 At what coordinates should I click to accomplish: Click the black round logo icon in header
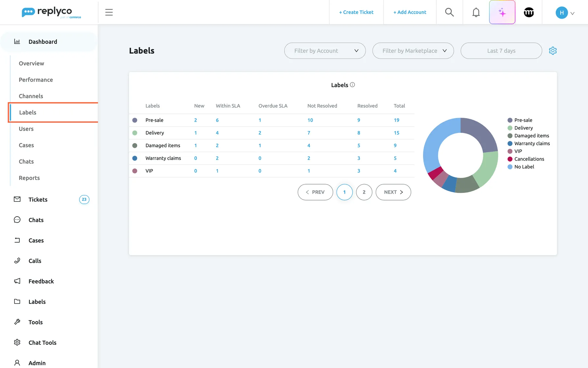(x=529, y=12)
